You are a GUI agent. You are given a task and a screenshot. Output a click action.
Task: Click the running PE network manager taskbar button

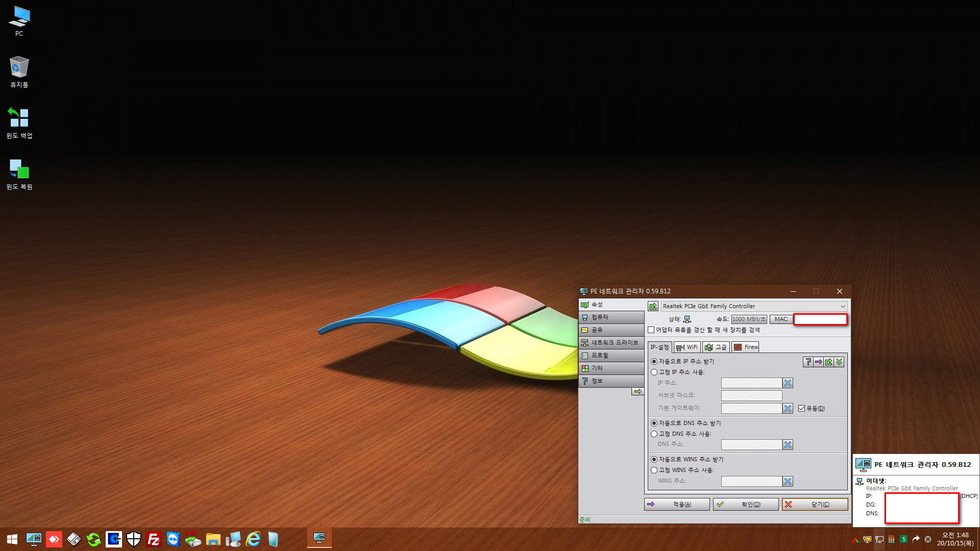[320, 538]
